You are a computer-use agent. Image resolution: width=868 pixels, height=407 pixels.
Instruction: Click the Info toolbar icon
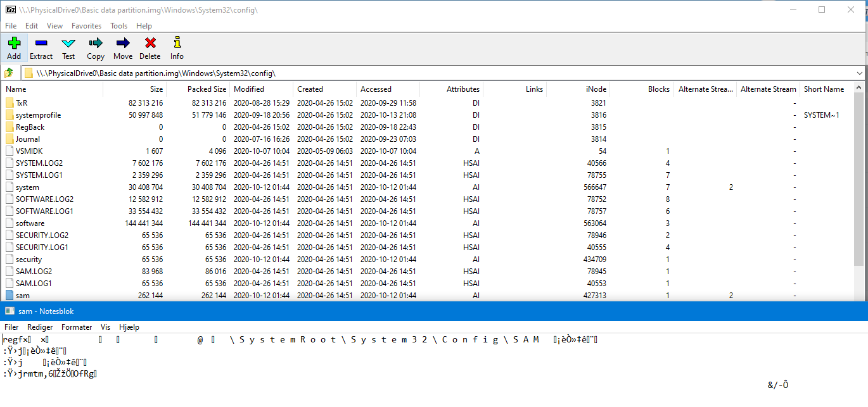click(177, 43)
